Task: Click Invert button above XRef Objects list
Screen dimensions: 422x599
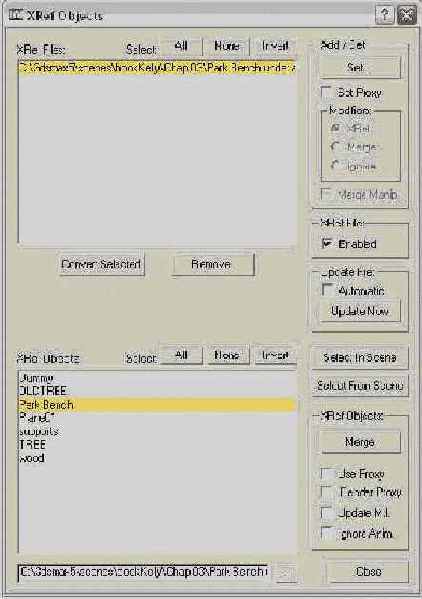Action: click(275, 355)
